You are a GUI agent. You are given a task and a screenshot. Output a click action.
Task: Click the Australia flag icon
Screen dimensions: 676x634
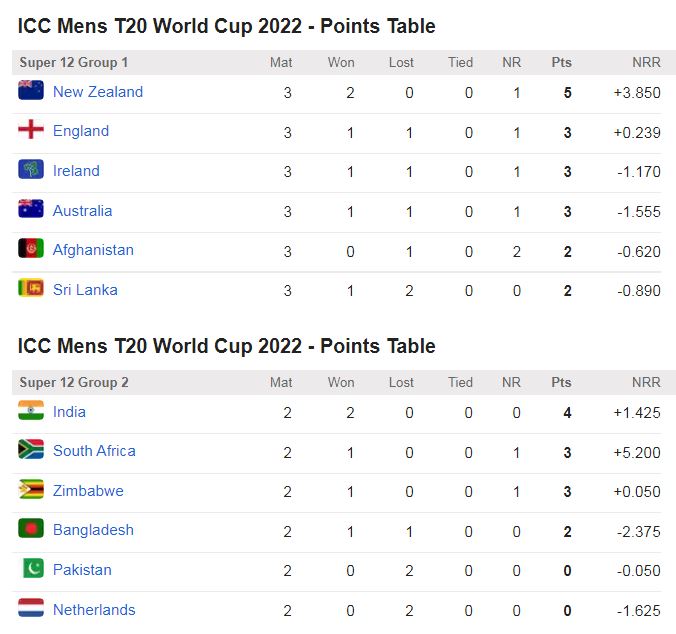[x=31, y=210]
